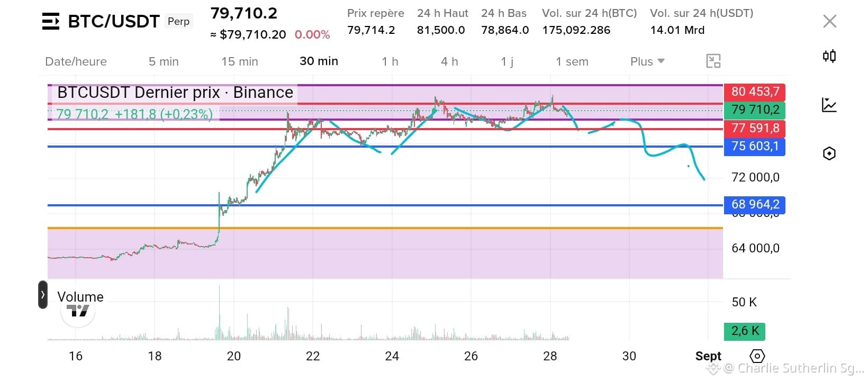Click the 24 h Haut value 81,500.0

[441, 30]
